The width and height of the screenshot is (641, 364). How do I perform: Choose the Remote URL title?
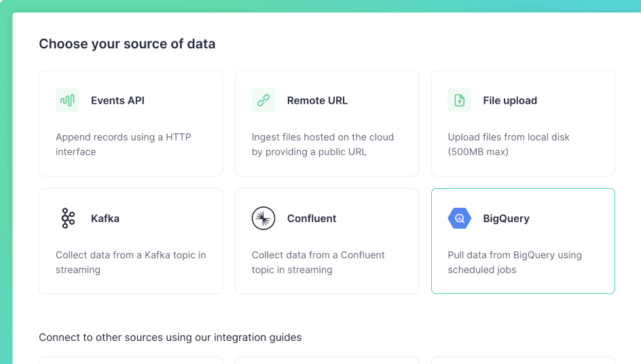(317, 101)
